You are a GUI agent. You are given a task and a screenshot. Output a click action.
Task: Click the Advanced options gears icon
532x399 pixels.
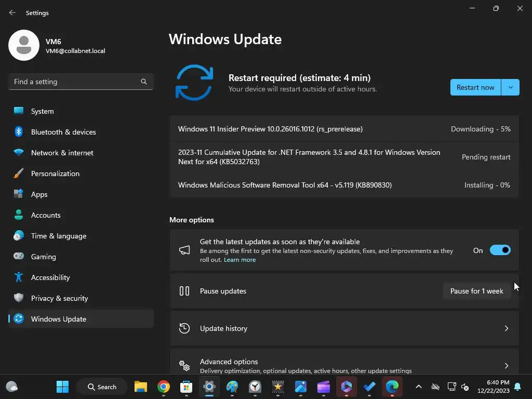click(x=184, y=366)
